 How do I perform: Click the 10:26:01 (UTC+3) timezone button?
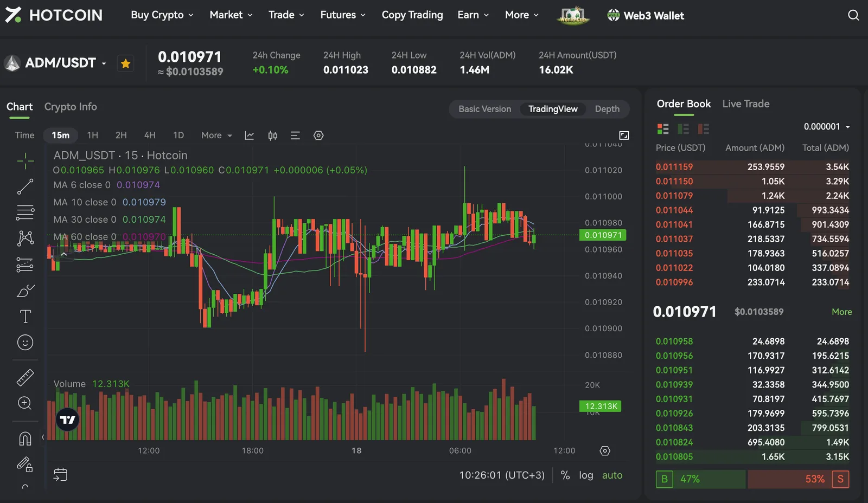tap(502, 475)
